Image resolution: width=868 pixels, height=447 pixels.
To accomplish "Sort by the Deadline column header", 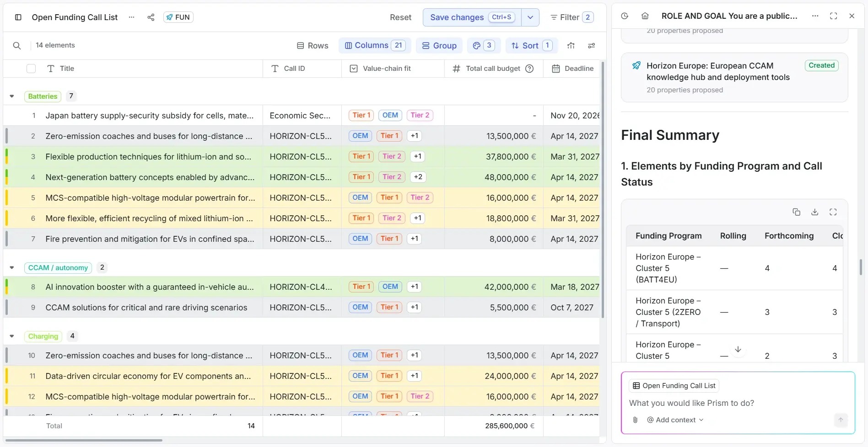I will (573, 69).
